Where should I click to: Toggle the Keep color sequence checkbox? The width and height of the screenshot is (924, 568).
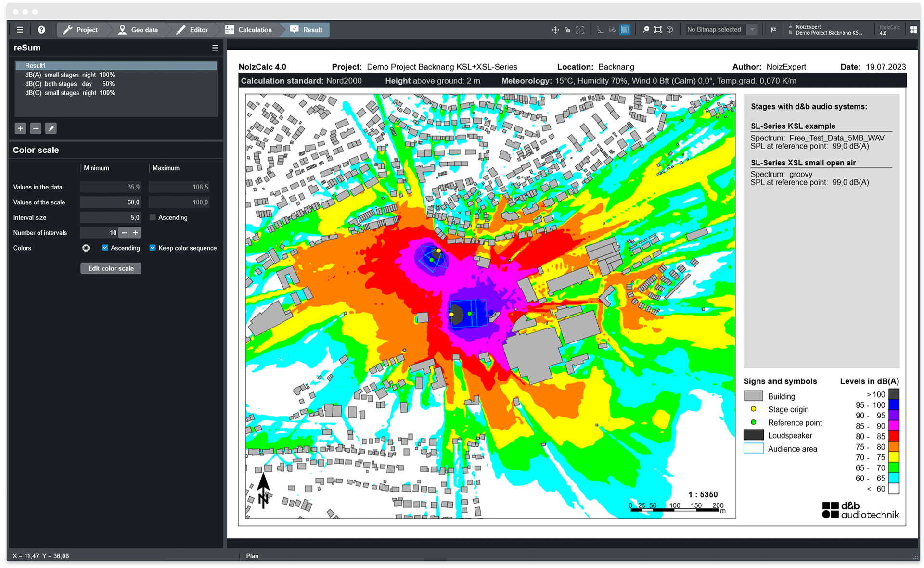coord(153,248)
